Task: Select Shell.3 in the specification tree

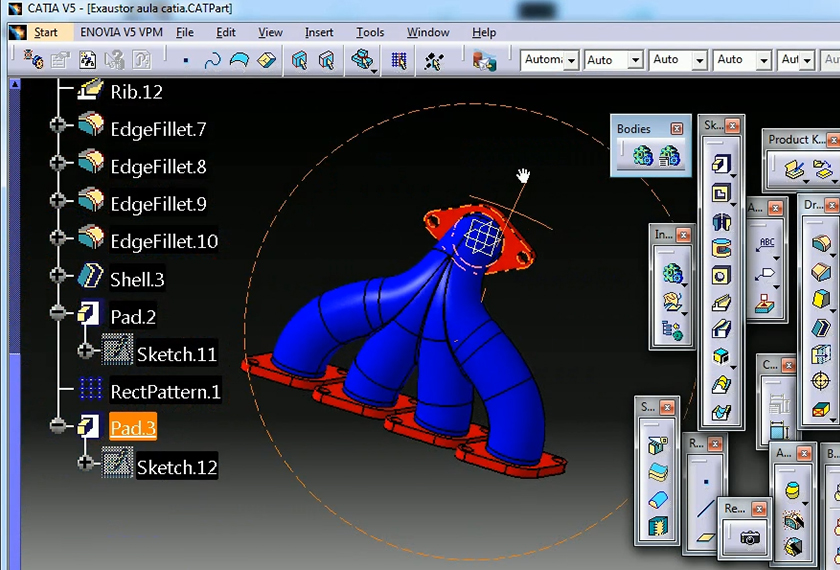Action: point(137,279)
